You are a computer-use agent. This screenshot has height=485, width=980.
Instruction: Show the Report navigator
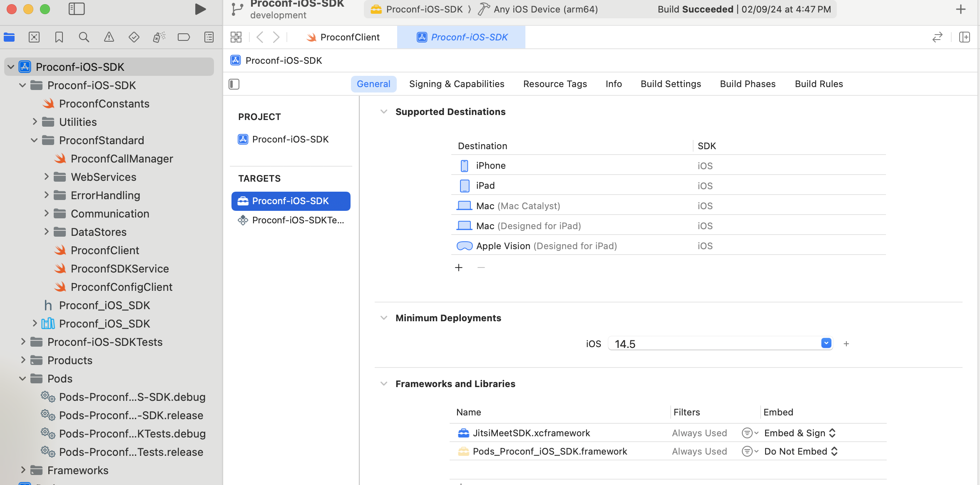(x=209, y=37)
